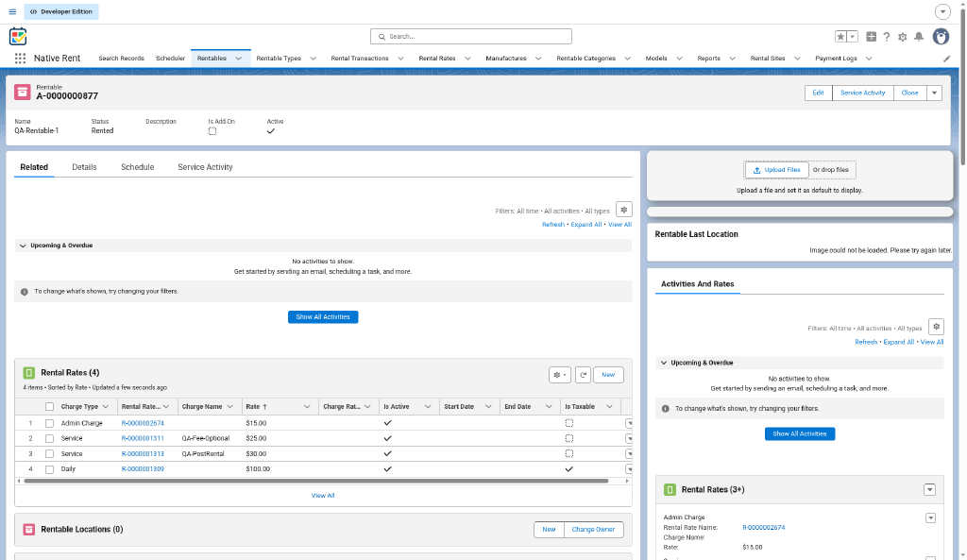Open global actions plus icon
Screen dimensions: 967x560
pyautogui.click(x=871, y=37)
